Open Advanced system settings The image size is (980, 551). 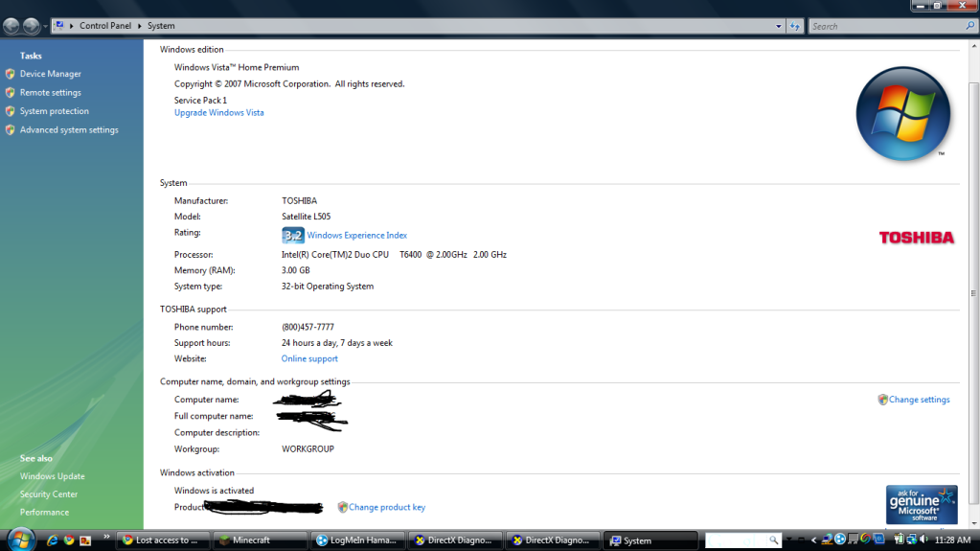click(69, 130)
